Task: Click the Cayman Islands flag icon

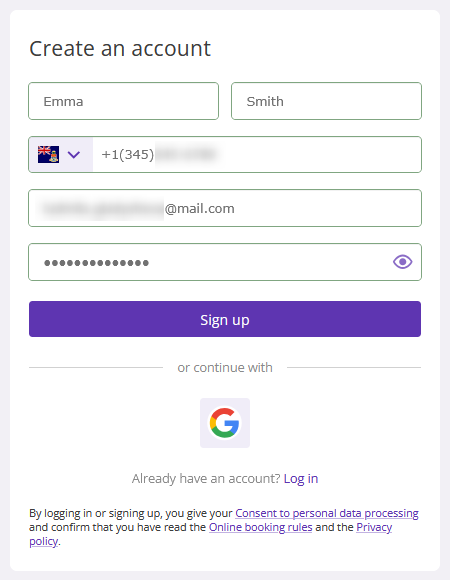Action: 48,154
